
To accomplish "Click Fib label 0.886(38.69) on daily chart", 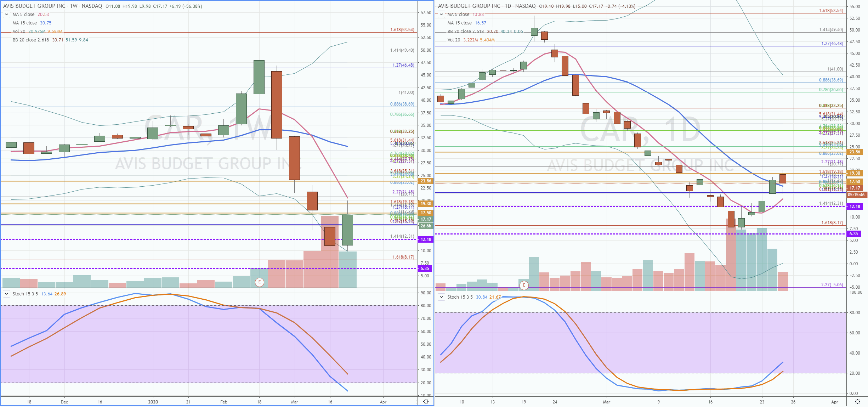I will (x=831, y=80).
